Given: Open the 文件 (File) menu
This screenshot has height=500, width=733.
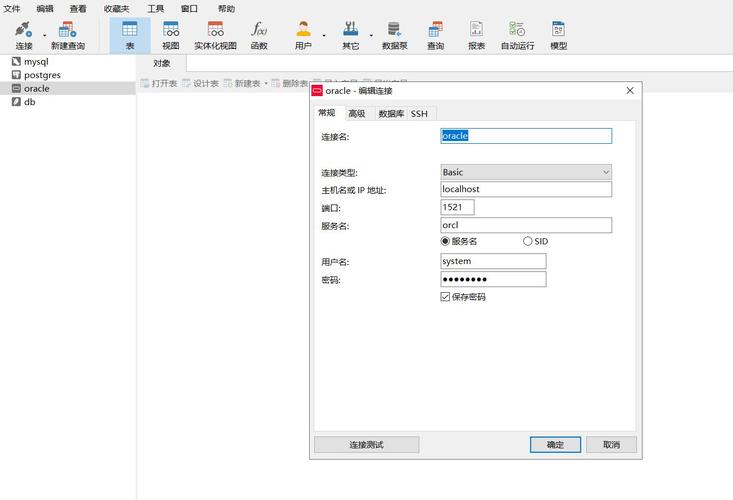Looking at the screenshot, I should point(12,8).
